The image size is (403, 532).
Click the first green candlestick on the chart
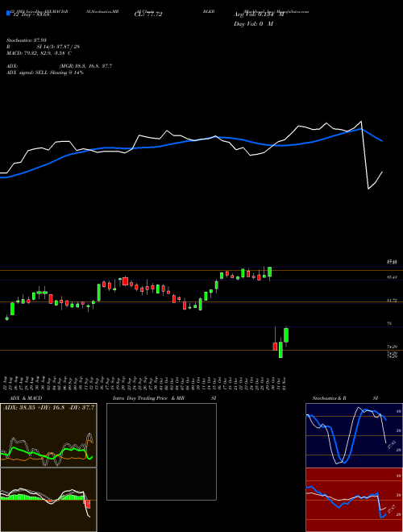pos(6,318)
